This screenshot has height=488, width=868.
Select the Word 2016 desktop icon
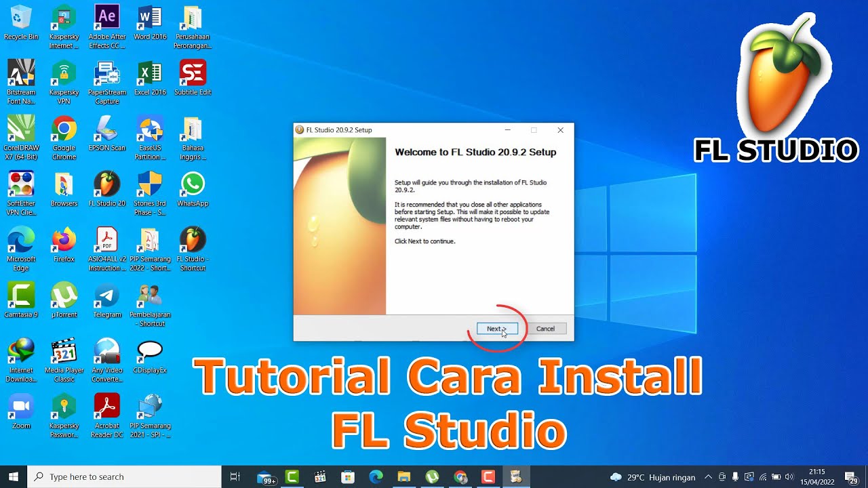tap(150, 22)
